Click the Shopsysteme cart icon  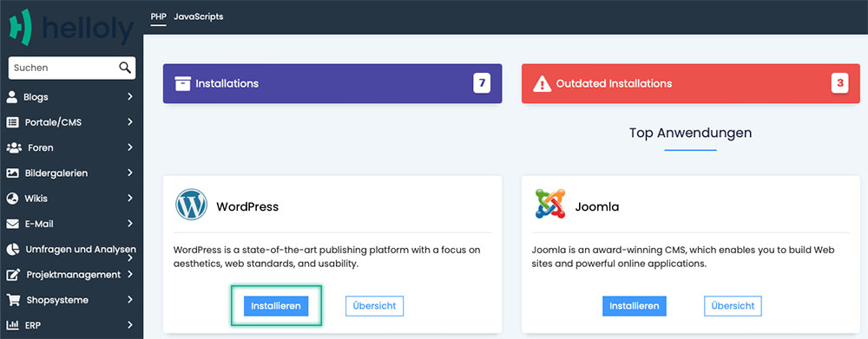pyautogui.click(x=13, y=300)
